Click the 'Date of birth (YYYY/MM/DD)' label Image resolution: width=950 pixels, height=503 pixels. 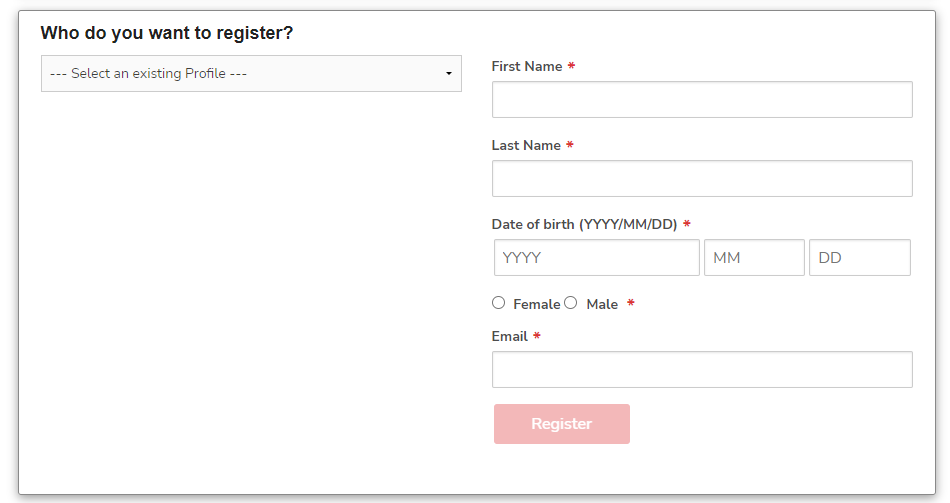coord(585,224)
